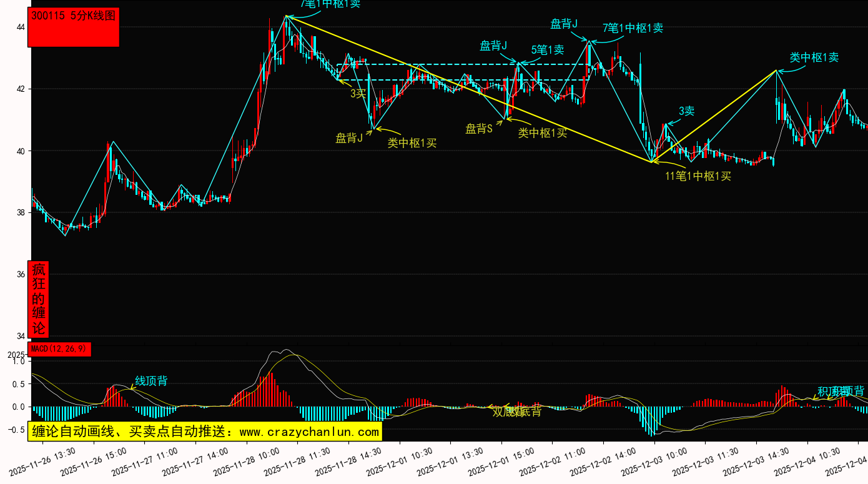This screenshot has width=868, height=484.
Task: Click the 线顶背 label in MACD panel
Action: coord(151,381)
